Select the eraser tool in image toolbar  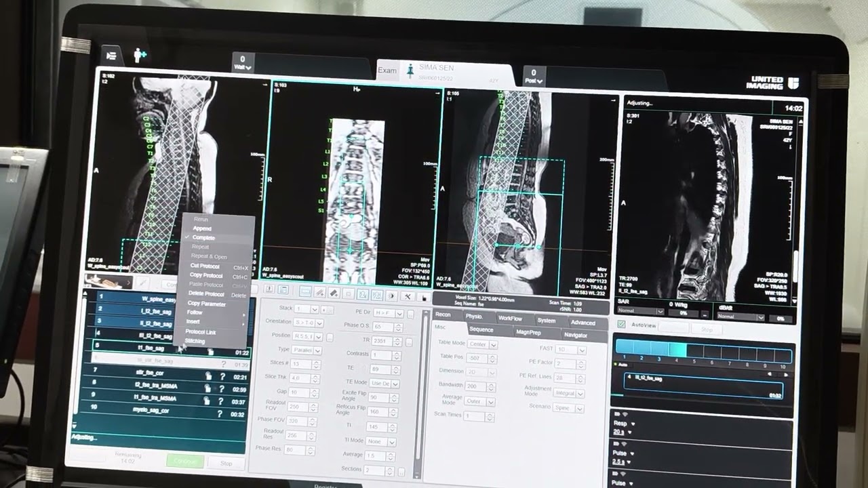tap(334, 293)
